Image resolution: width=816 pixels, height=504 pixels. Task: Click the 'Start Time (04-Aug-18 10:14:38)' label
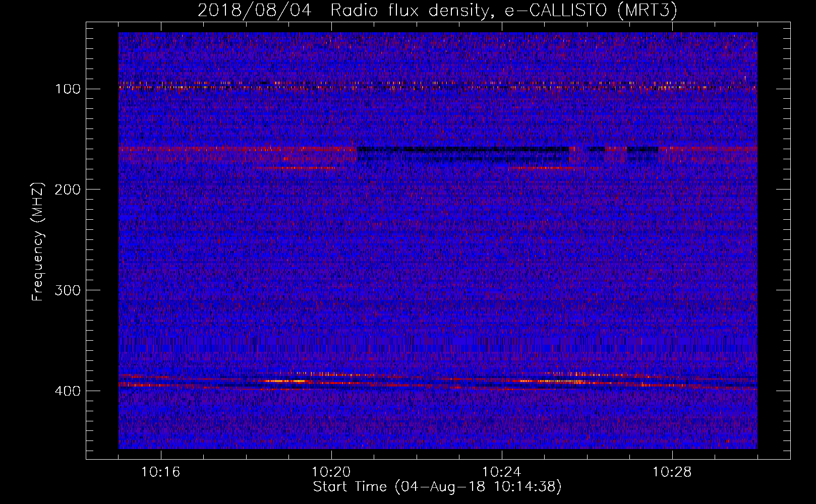pos(437,487)
